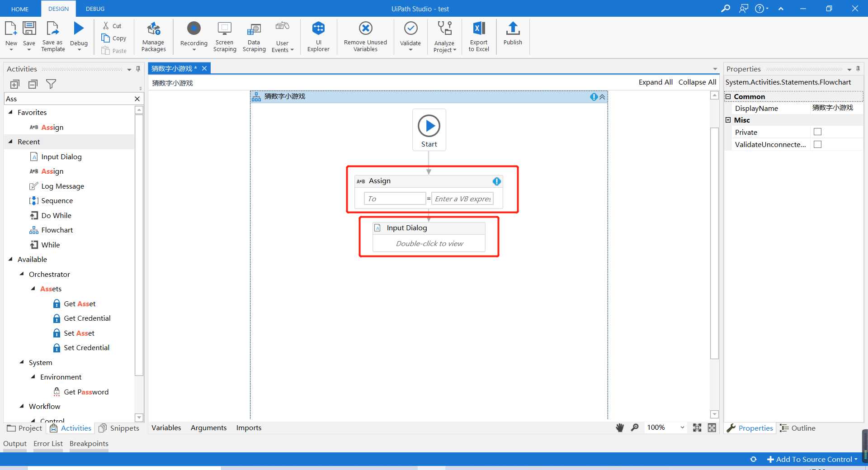Open Analyze Project options
The image size is (868, 470).
click(445, 36)
